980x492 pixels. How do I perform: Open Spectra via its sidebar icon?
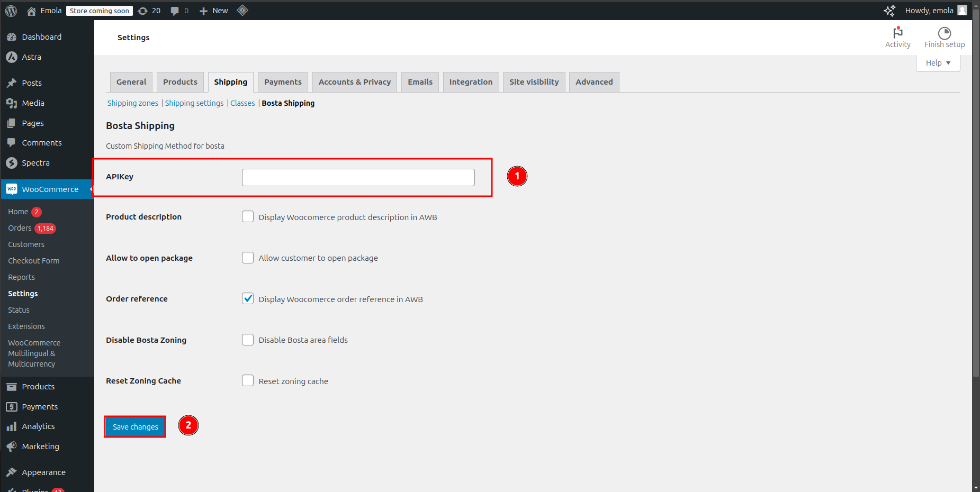[x=12, y=163]
